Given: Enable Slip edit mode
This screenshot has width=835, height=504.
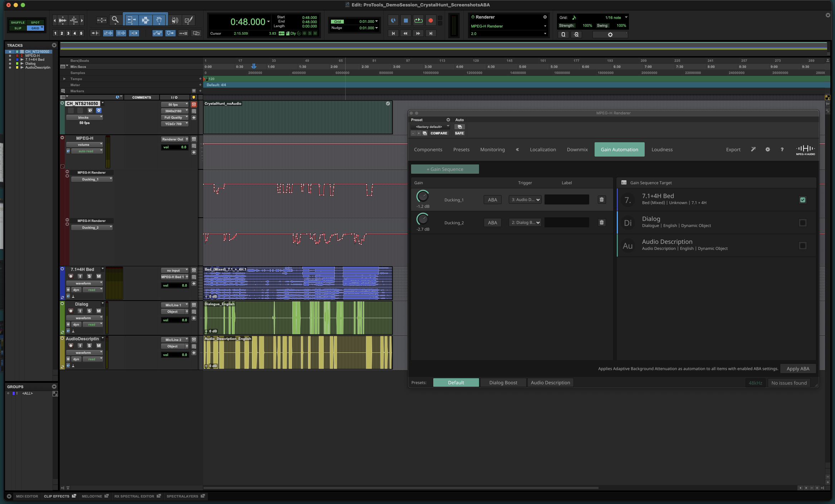Looking at the screenshot, I should 18,28.
